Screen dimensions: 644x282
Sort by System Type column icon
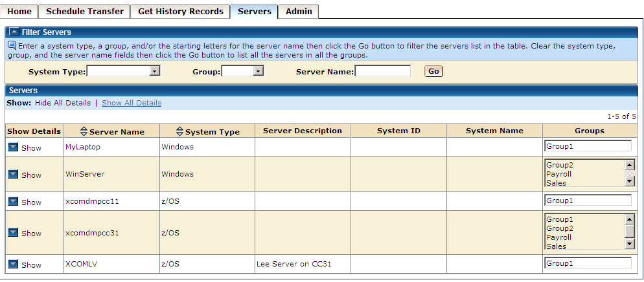(180, 131)
